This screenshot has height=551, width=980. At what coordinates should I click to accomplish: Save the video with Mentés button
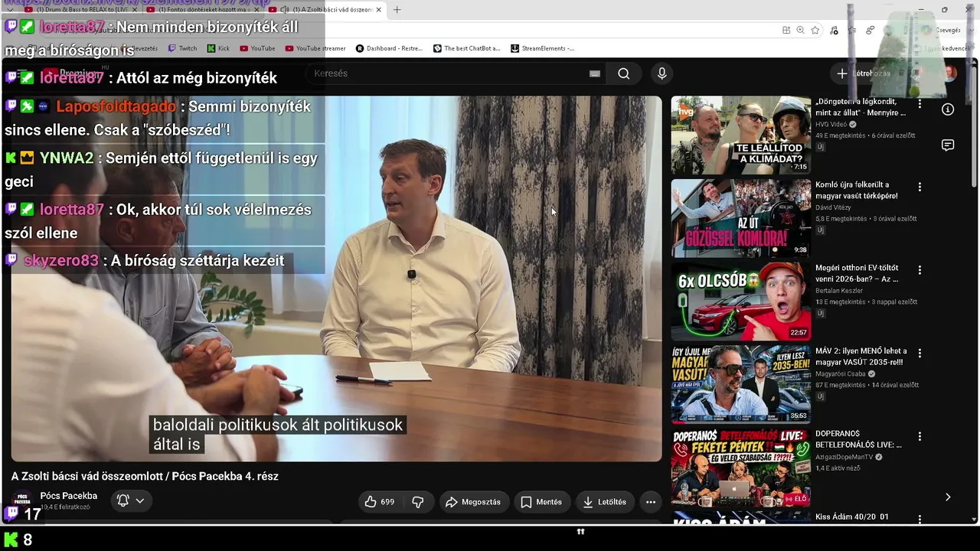tap(541, 502)
